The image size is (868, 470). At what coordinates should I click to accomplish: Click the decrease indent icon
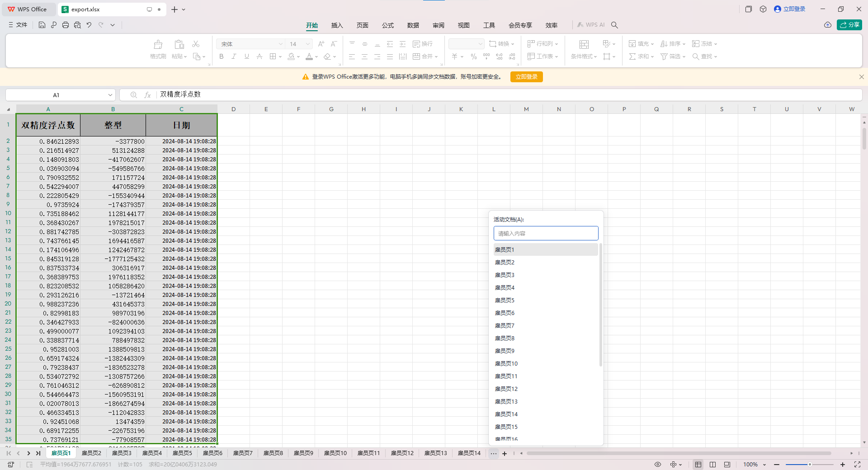tap(390, 44)
